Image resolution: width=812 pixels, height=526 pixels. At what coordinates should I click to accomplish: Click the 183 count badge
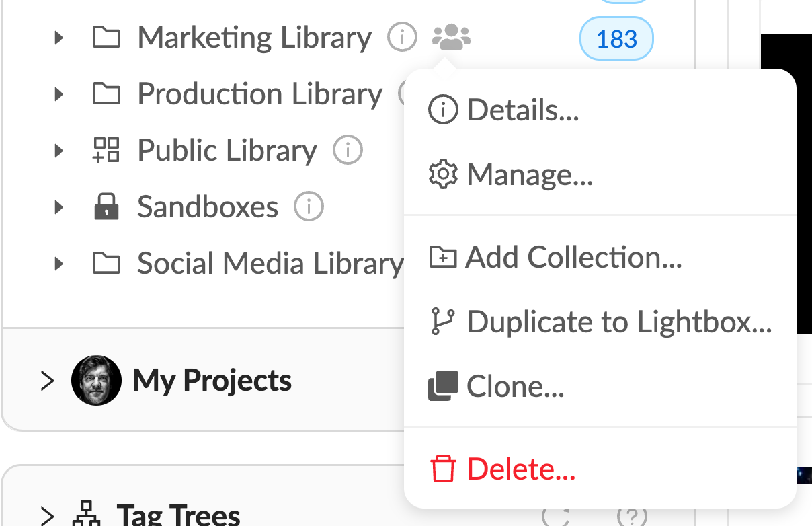click(x=616, y=39)
